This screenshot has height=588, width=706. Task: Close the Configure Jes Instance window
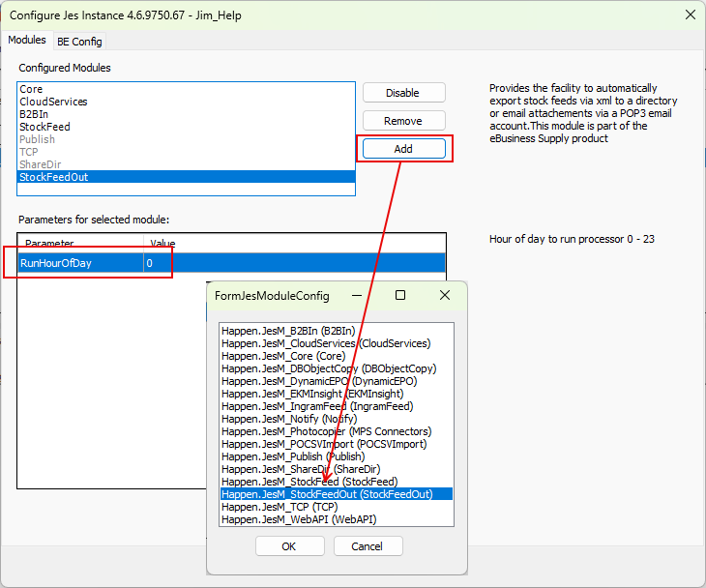click(x=690, y=15)
